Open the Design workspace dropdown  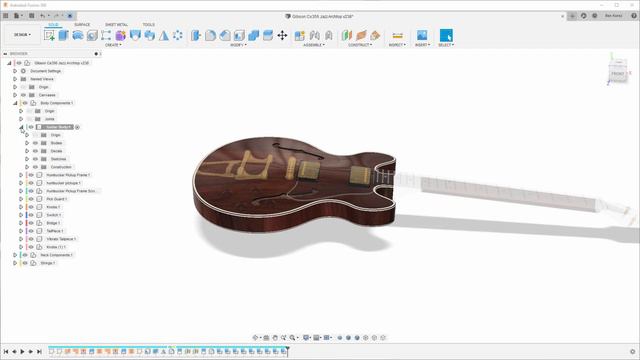[22, 35]
